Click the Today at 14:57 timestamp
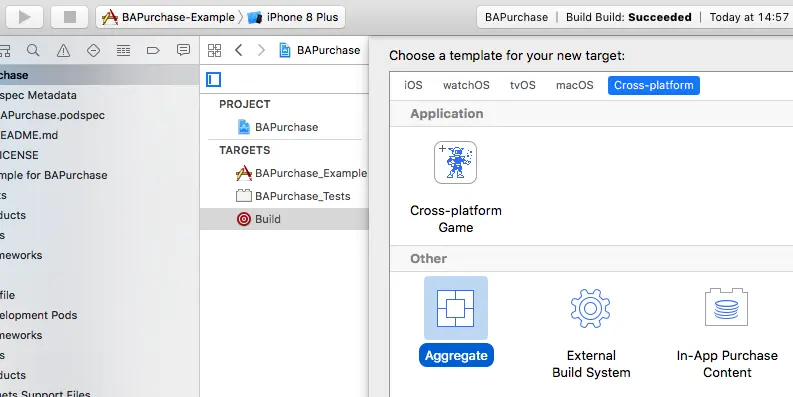This screenshot has width=793, height=397. [x=749, y=17]
